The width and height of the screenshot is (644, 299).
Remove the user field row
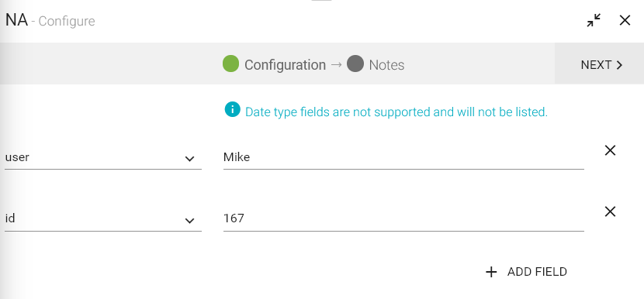pyautogui.click(x=610, y=150)
